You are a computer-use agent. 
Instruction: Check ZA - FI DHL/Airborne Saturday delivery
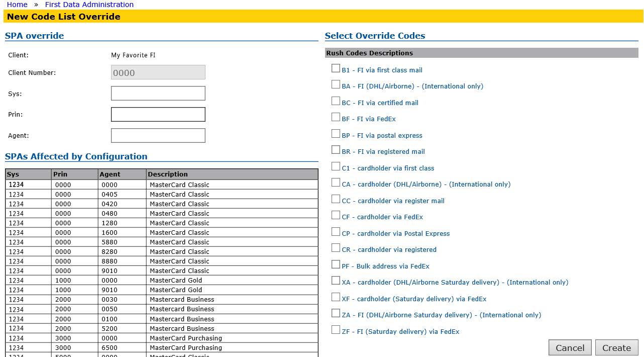click(x=336, y=313)
